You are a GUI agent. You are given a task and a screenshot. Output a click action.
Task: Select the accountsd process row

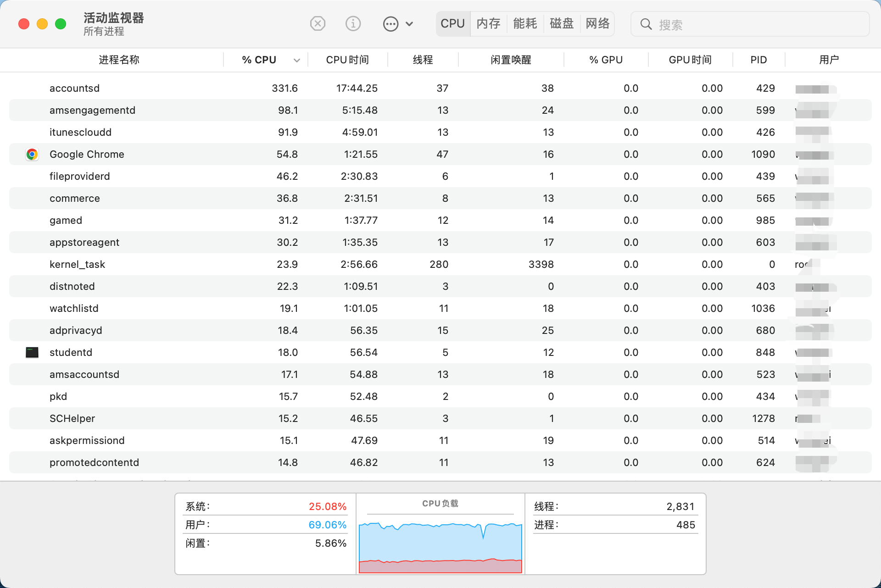[74, 88]
